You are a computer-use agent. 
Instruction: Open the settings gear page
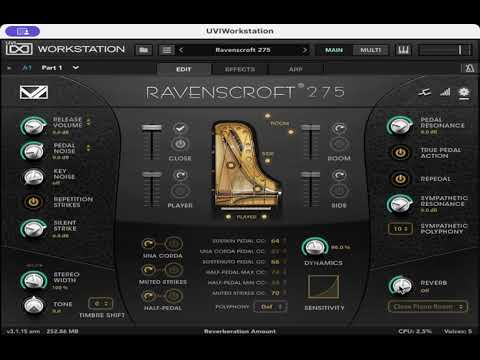[464, 92]
